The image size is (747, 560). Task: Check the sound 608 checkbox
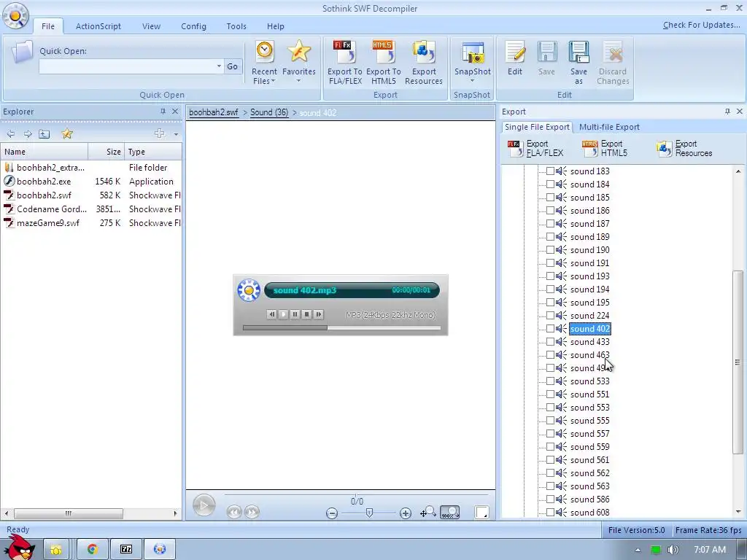[550, 513]
